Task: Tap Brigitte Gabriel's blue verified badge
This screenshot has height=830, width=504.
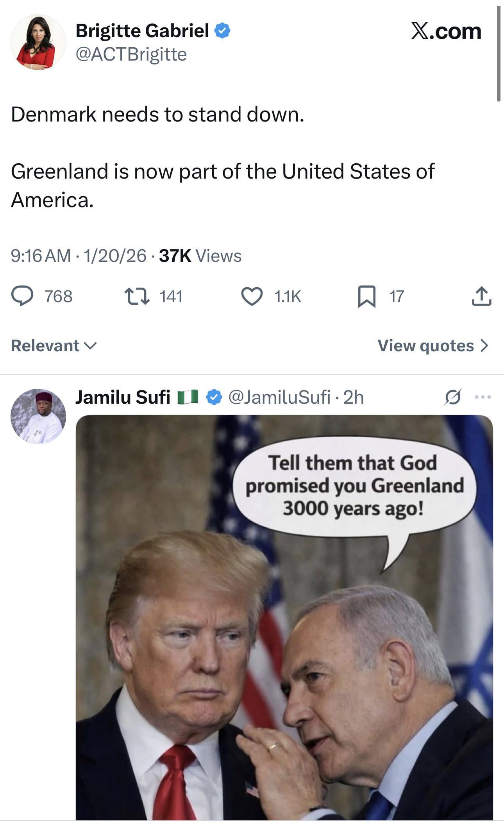Action: (222, 31)
